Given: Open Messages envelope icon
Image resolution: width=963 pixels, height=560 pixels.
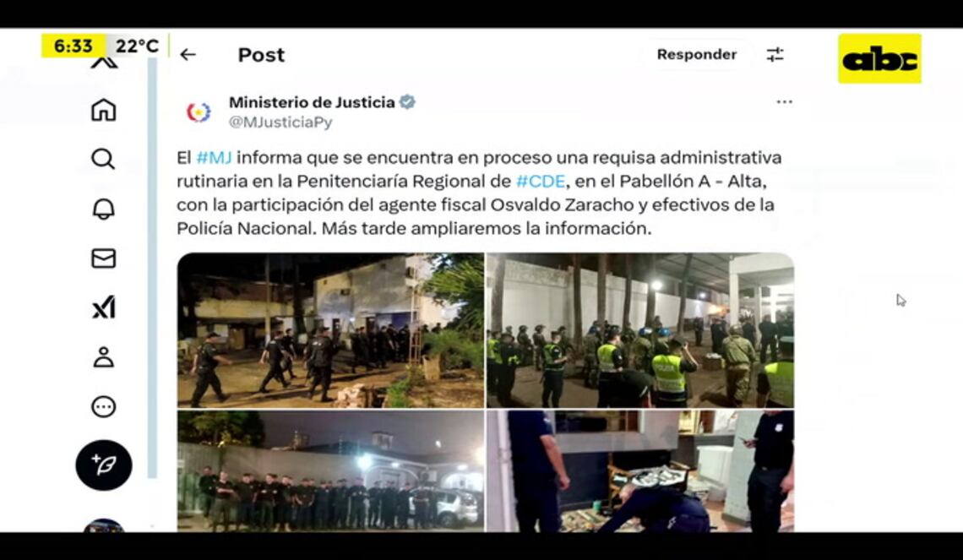Looking at the screenshot, I should (103, 258).
